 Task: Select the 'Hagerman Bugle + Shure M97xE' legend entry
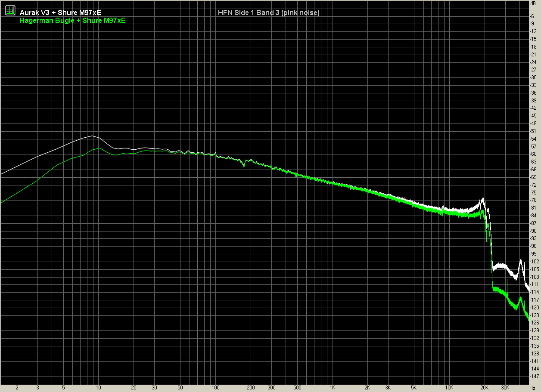73,20
